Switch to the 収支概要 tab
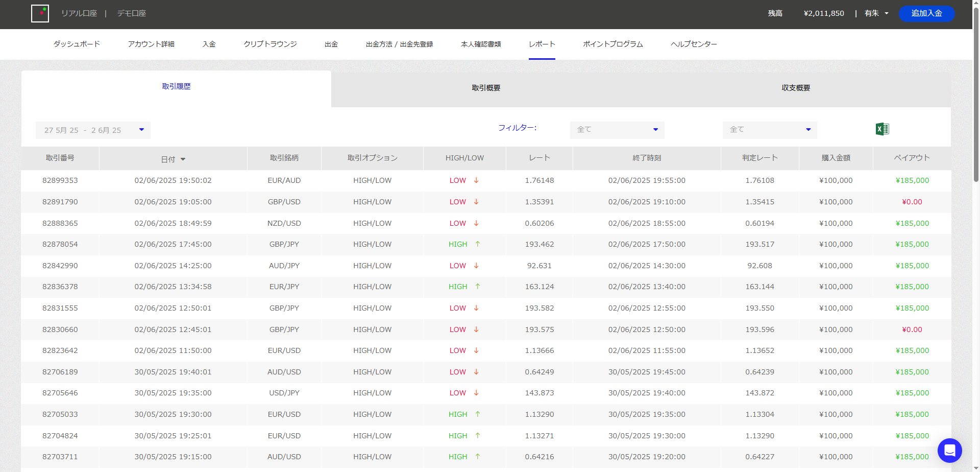980x472 pixels. tap(796, 88)
